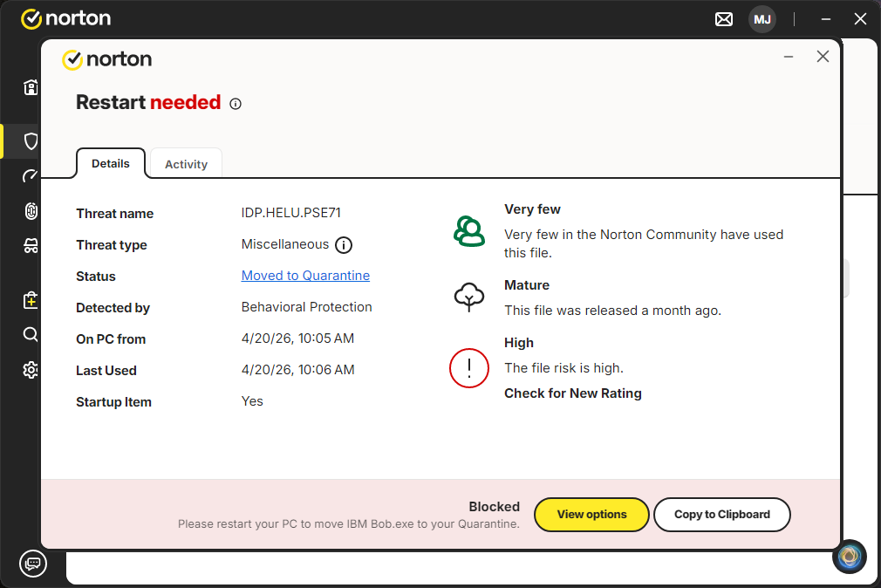Viewport: 881px width, 588px height.
Task: Go to the Home sidebar icon
Action: [31, 87]
